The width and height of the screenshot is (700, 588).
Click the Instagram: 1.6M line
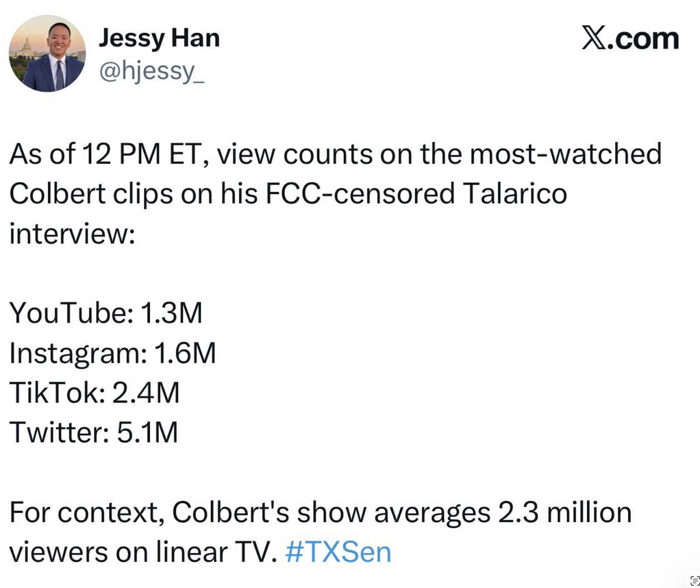[112, 353]
